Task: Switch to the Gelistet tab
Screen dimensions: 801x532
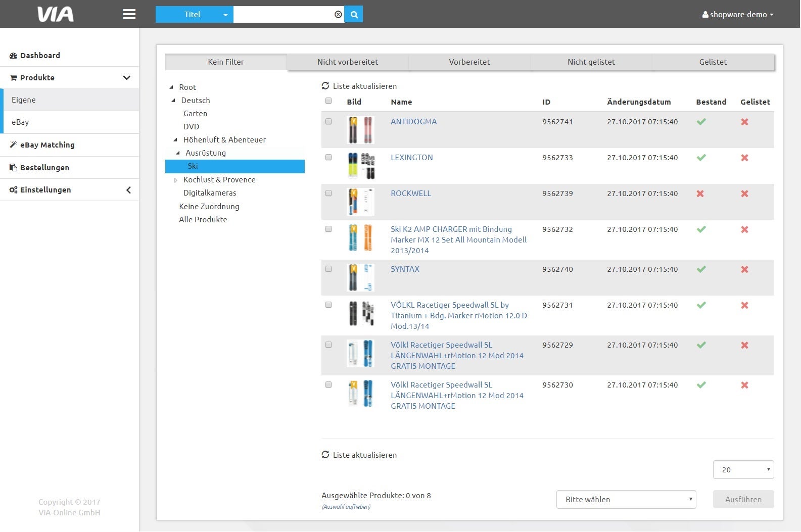Action: click(x=713, y=62)
